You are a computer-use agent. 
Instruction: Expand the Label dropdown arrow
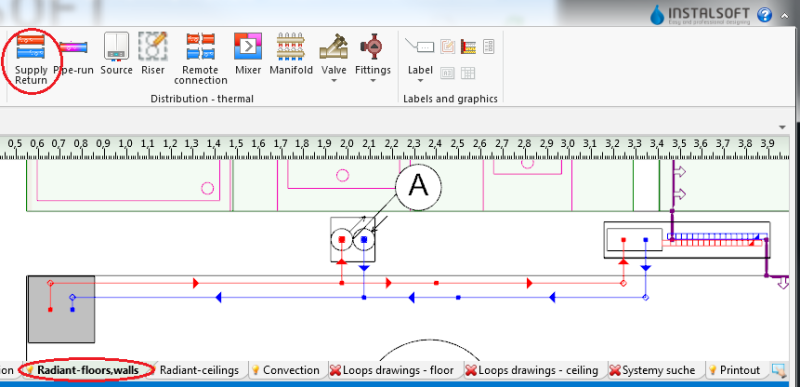[420, 81]
